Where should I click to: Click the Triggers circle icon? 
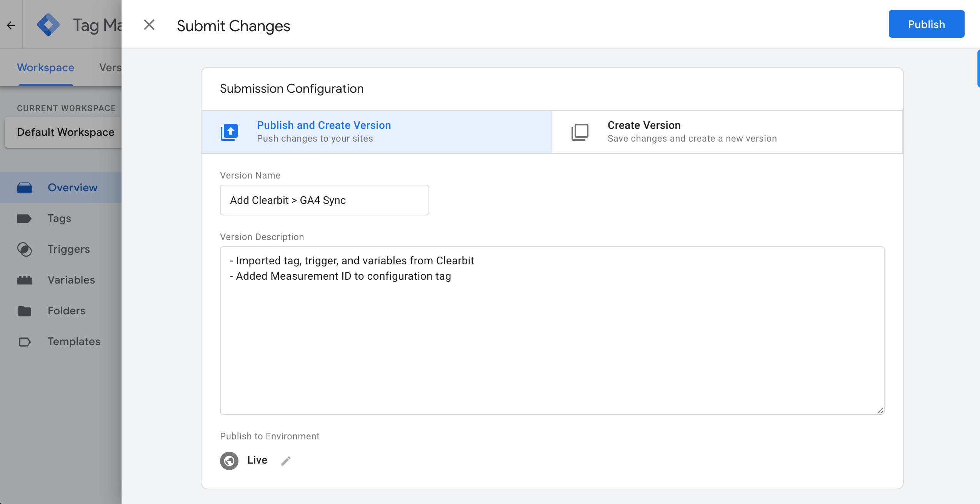[x=25, y=249]
